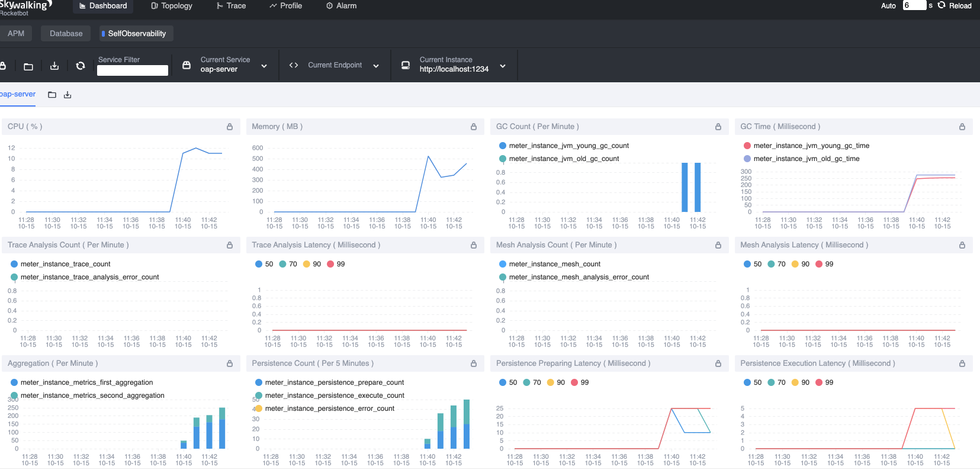
Task: Click download icon next to oap-server tab
Action: 68,95
